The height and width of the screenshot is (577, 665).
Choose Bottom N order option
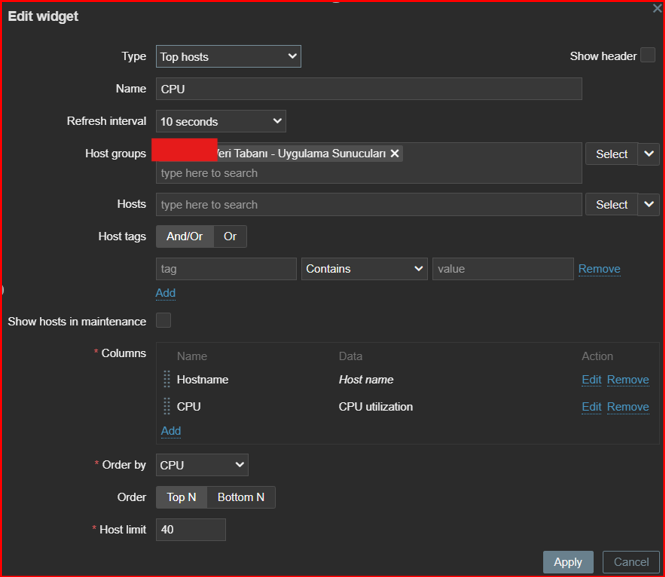(x=241, y=497)
